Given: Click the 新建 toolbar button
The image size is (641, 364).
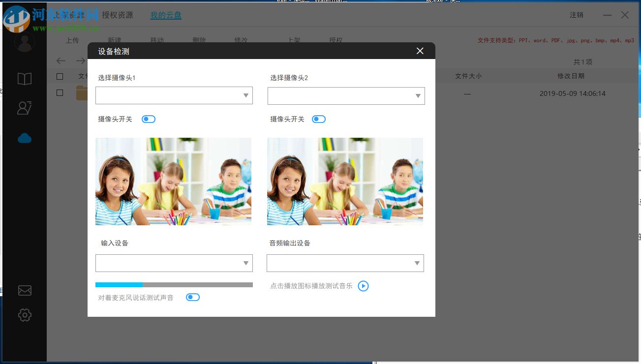Looking at the screenshot, I should pos(115,40).
